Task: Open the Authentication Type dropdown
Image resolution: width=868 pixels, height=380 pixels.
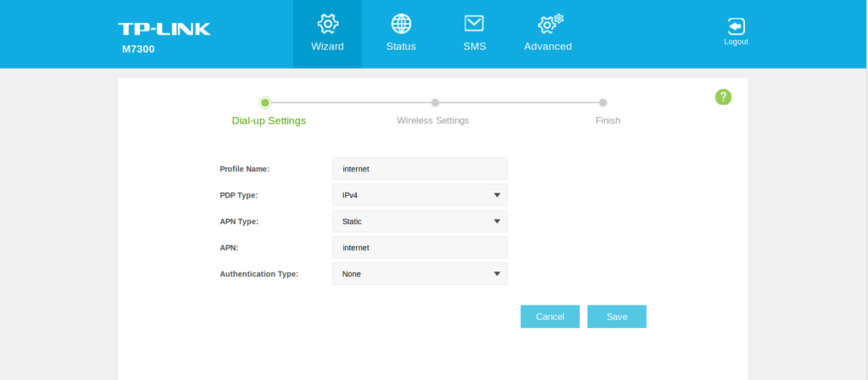Action: coord(420,274)
